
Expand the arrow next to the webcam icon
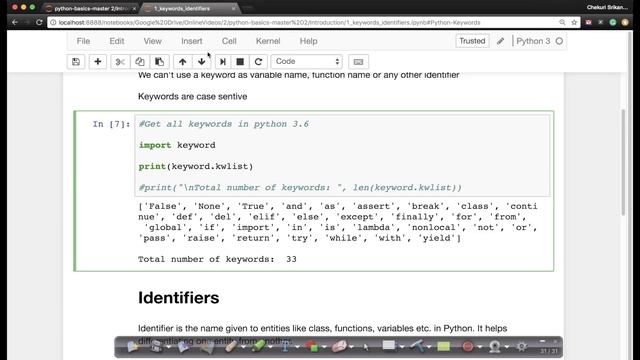coord(507,347)
